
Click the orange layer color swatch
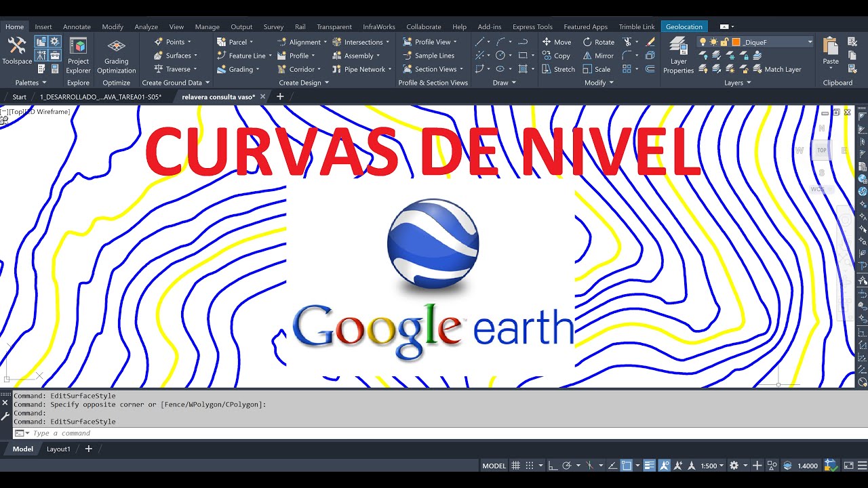(x=736, y=42)
